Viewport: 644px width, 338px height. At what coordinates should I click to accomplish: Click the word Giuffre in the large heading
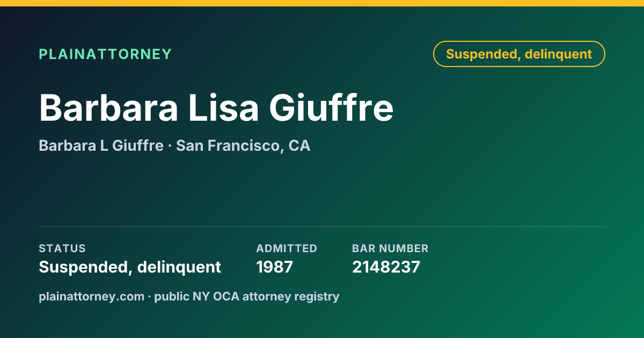[331, 107]
